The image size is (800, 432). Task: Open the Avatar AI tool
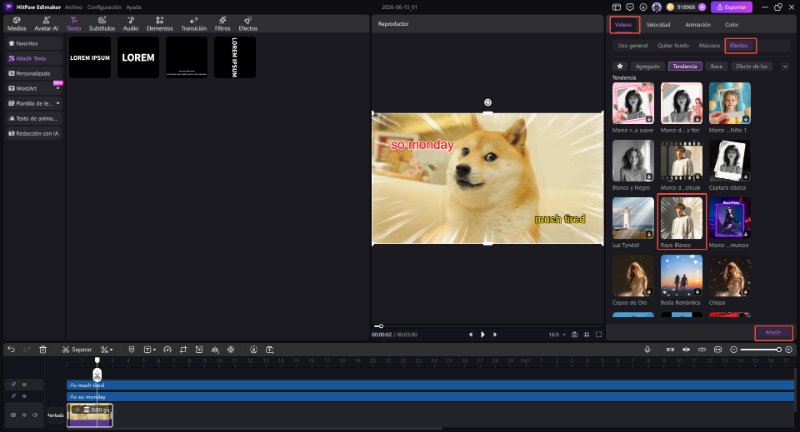pyautogui.click(x=46, y=24)
